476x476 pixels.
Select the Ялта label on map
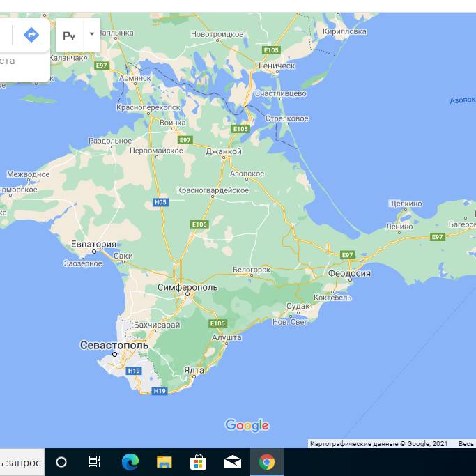pyautogui.click(x=194, y=370)
